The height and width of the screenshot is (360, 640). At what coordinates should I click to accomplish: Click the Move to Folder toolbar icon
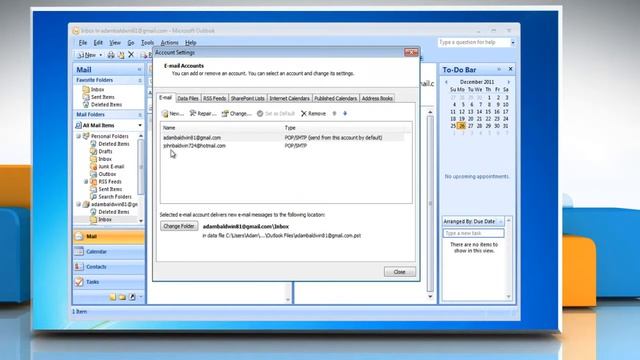[x=121, y=55]
